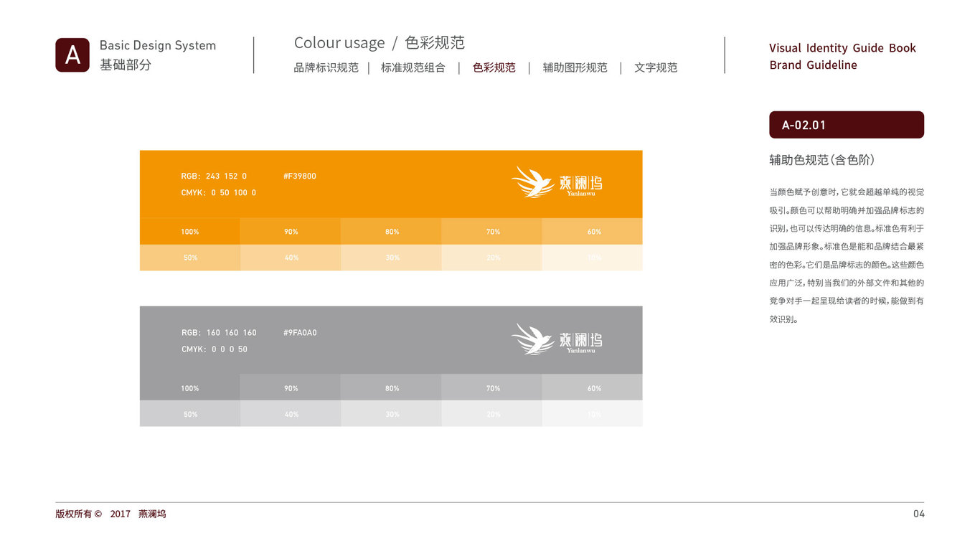
Task: Click the '燕澜坞 Yanlanwu' wordmark on orange banner
Action: point(580,185)
